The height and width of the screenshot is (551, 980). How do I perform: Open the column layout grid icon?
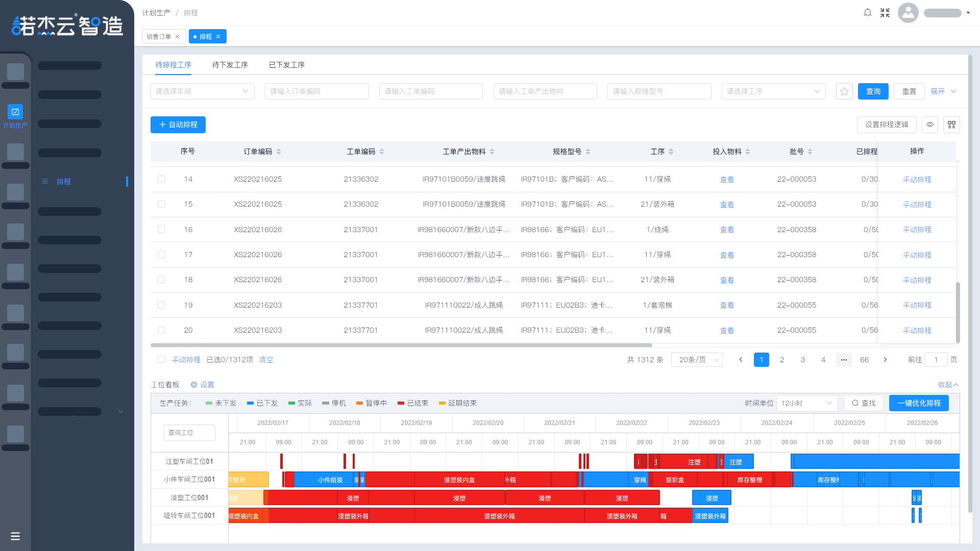[x=951, y=124]
